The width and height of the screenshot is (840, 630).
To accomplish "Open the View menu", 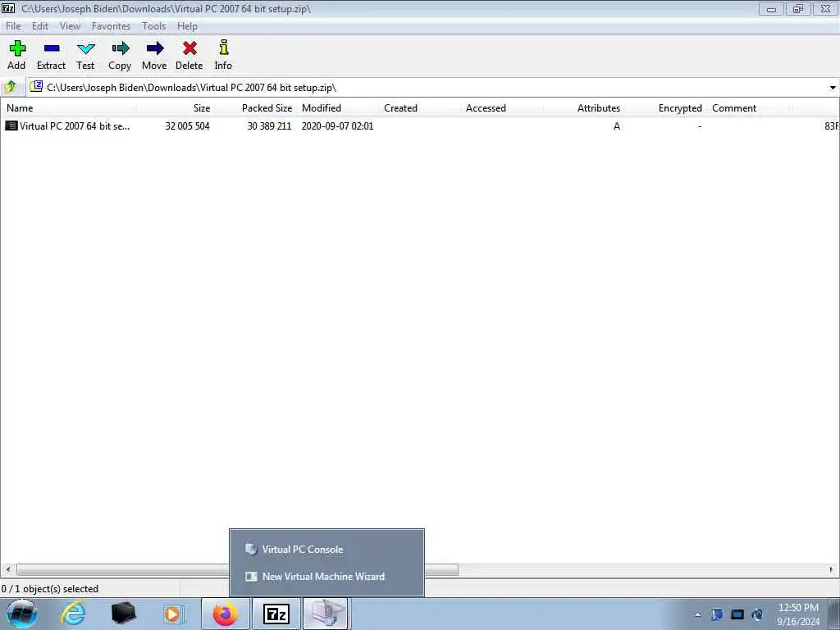I will click(71, 26).
